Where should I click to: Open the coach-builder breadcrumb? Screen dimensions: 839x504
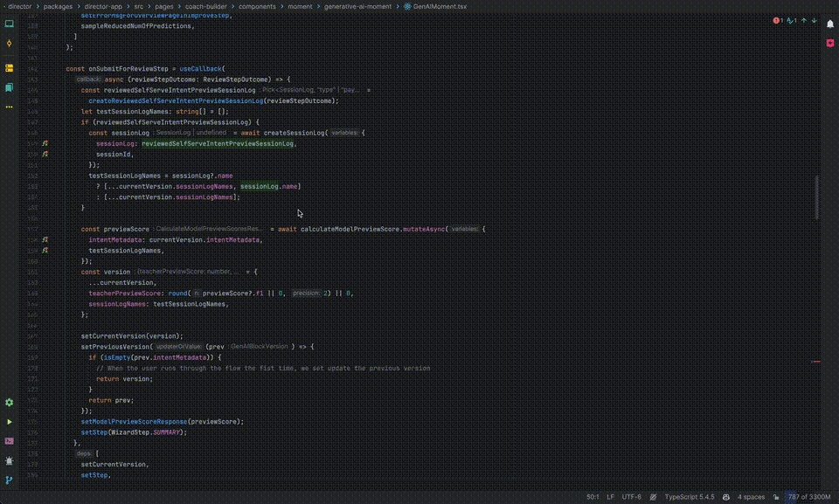(x=206, y=6)
